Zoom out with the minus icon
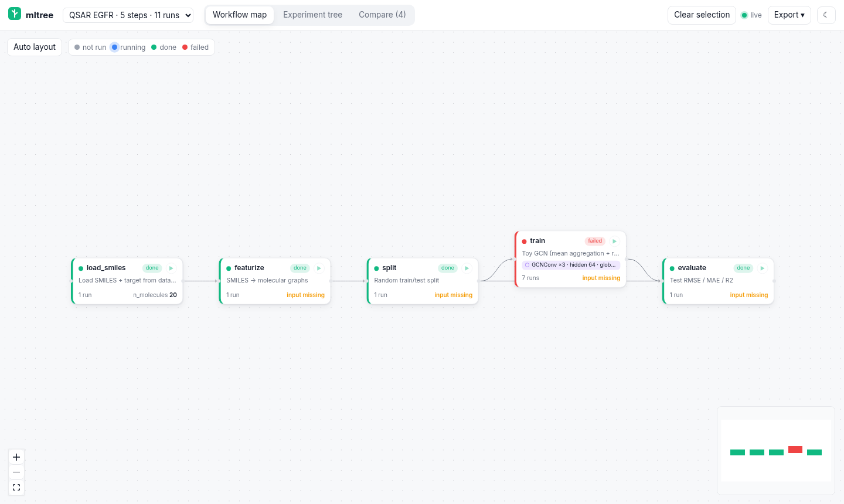Viewport: 844px width, 504px height. (16, 472)
